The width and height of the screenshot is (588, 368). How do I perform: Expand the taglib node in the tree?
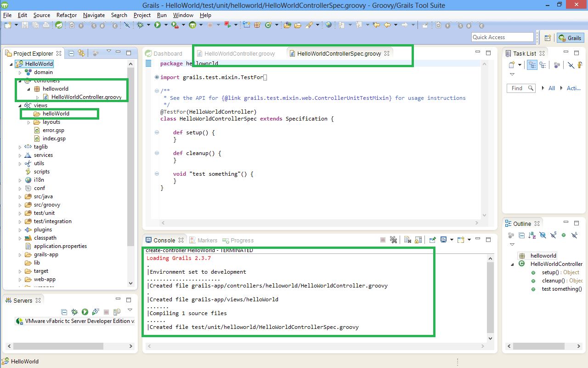click(20, 147)
